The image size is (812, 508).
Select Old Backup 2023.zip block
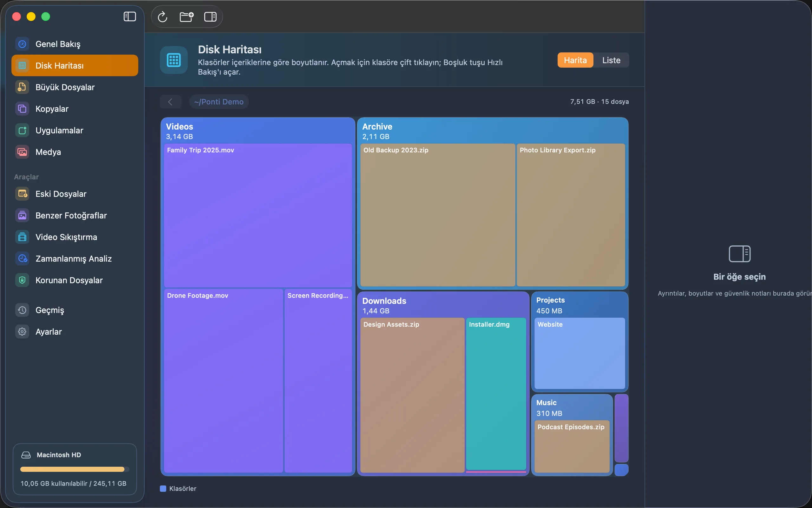pyautogui.click(x=437, y=215)
